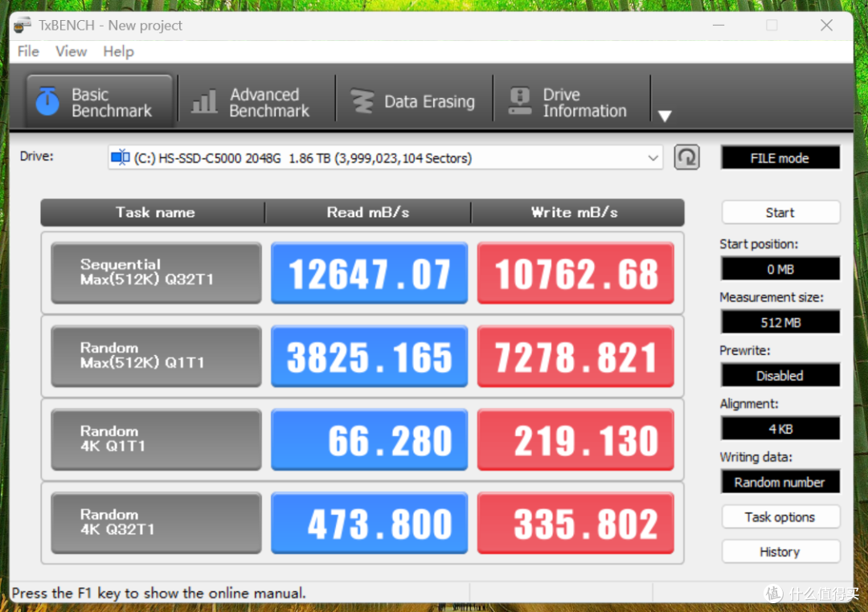Click the write result 335.802
Viewport: 868px width, 612px height.
(x=575, y=523)
